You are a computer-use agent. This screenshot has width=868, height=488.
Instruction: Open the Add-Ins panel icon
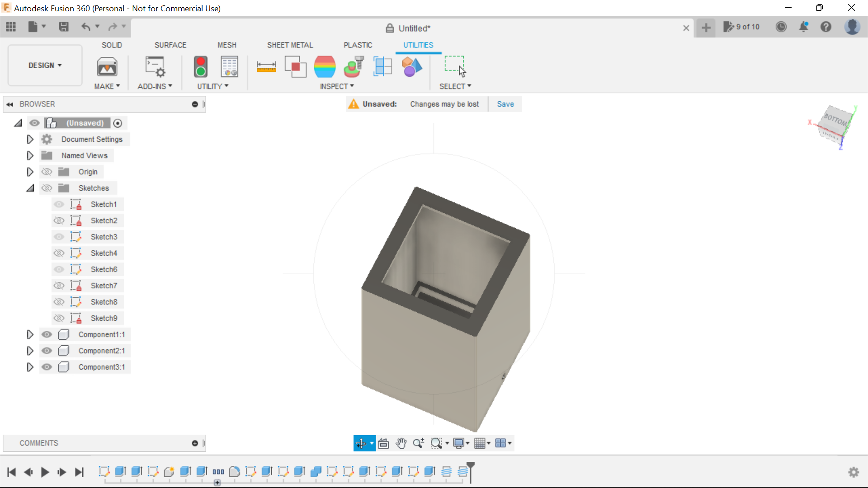(x=154, y=66)
